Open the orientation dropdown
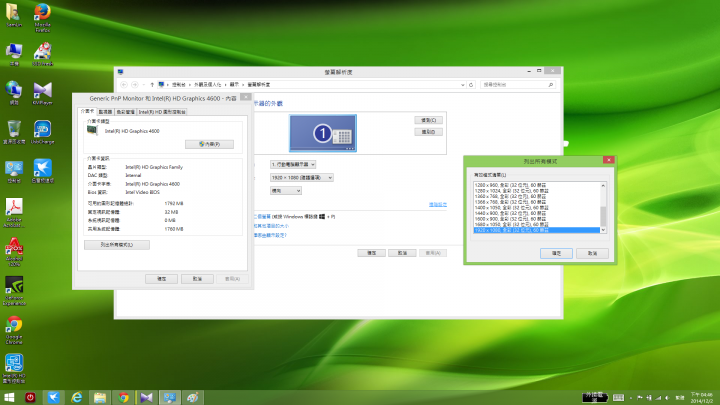Viewport: 720px width, 405px height. pyautogui.click(x=286, y=191)
